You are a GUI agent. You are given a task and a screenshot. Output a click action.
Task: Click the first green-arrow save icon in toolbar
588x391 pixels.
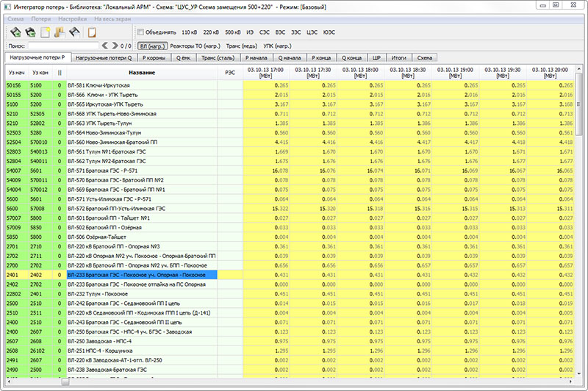pyautogui.click(x=15, y=32)
